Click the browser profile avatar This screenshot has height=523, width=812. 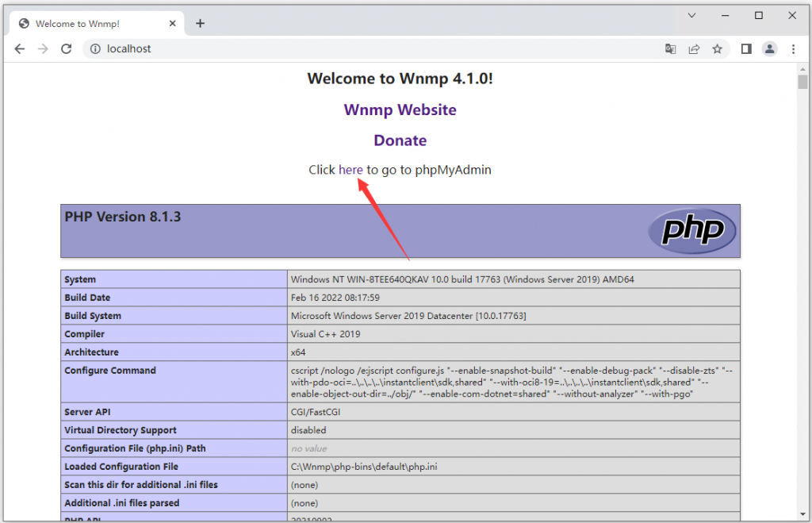pyautogui.click(x=769, y=48)
